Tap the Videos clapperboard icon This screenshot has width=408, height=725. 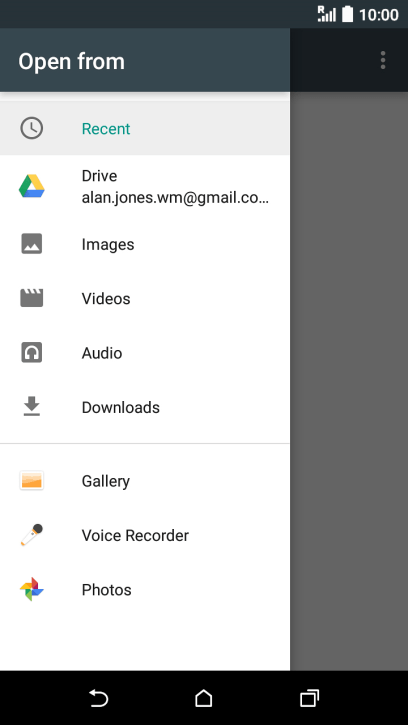[x=31, y=298]
